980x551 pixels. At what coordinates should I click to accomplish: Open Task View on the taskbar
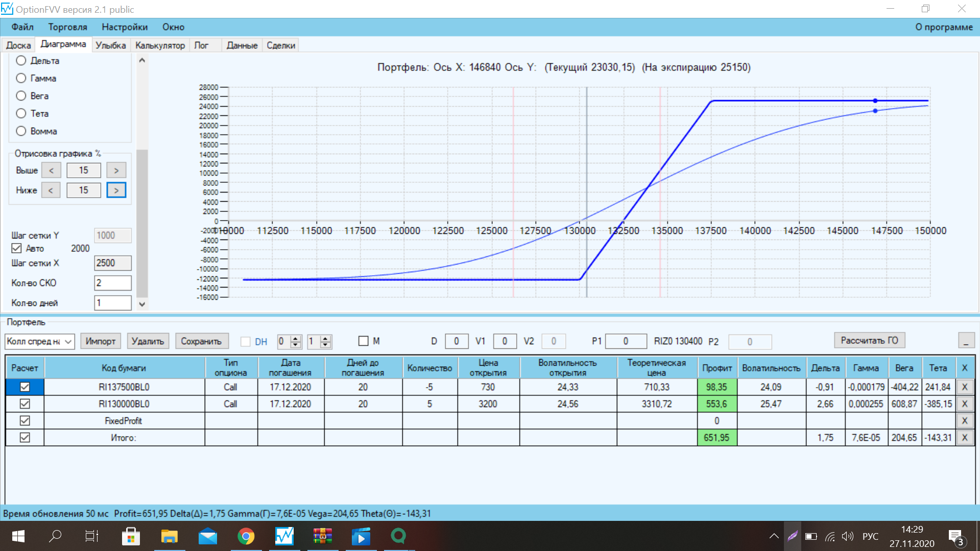(92, 536)
